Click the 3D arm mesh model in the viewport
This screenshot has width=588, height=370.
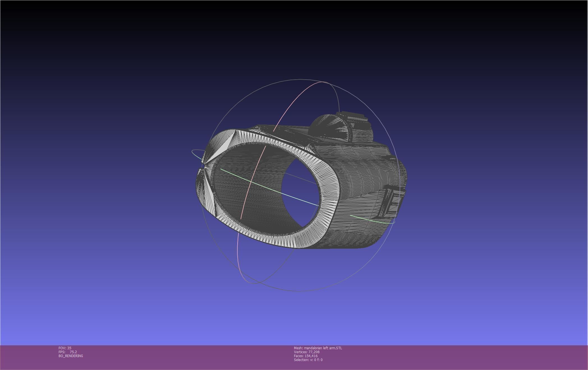(301, 180)
